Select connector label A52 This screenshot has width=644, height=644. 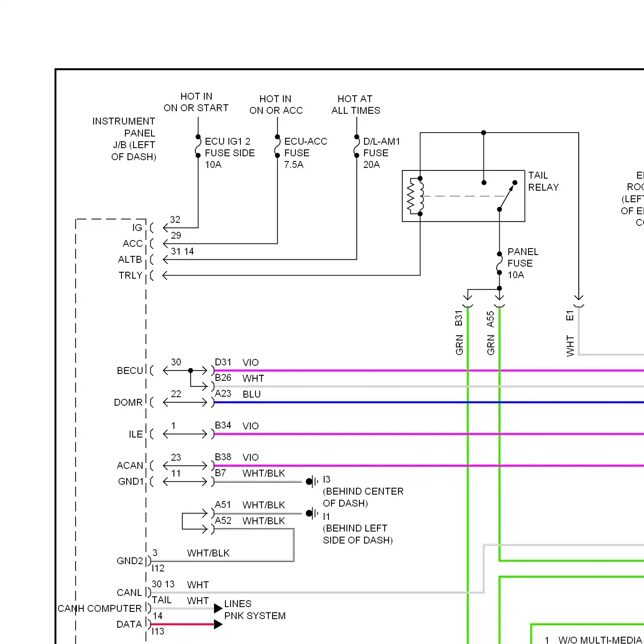coord(223,520)
